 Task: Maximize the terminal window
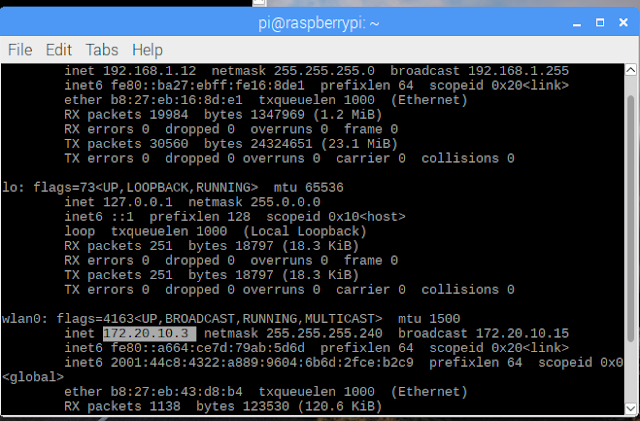[x=600, y=22]
